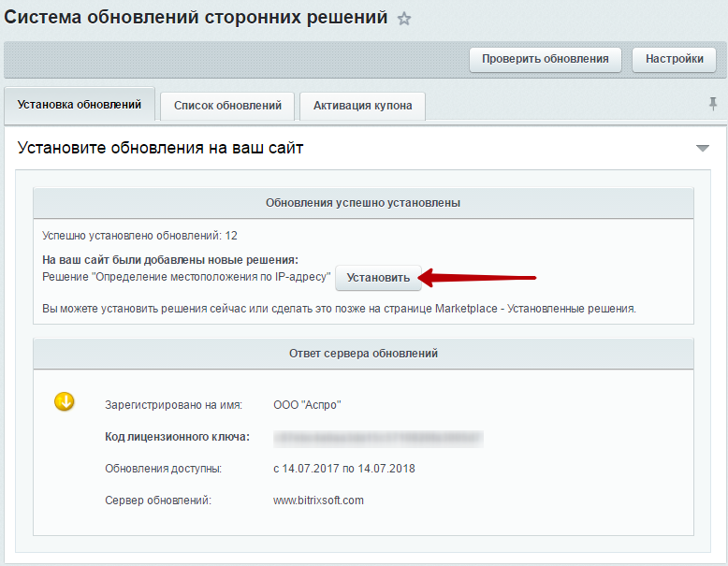Click the label 'Код лицензионного ключа:'
This screenshot has width=728, height=566.
pyautogui.click(x=178, y=437)
